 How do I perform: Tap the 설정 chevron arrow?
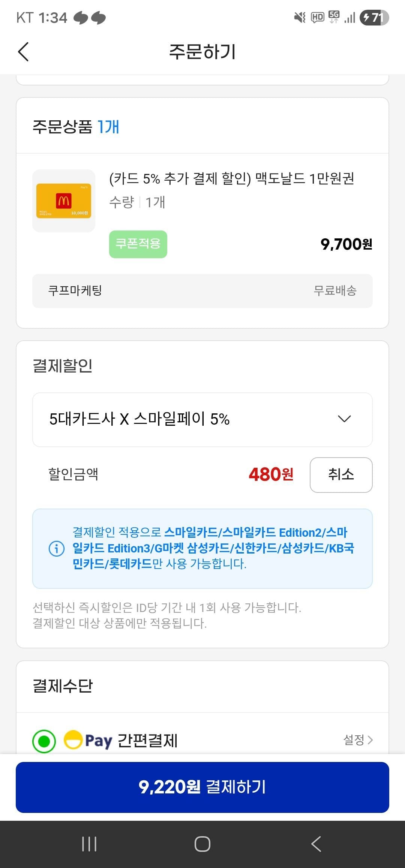click(370, 740)
